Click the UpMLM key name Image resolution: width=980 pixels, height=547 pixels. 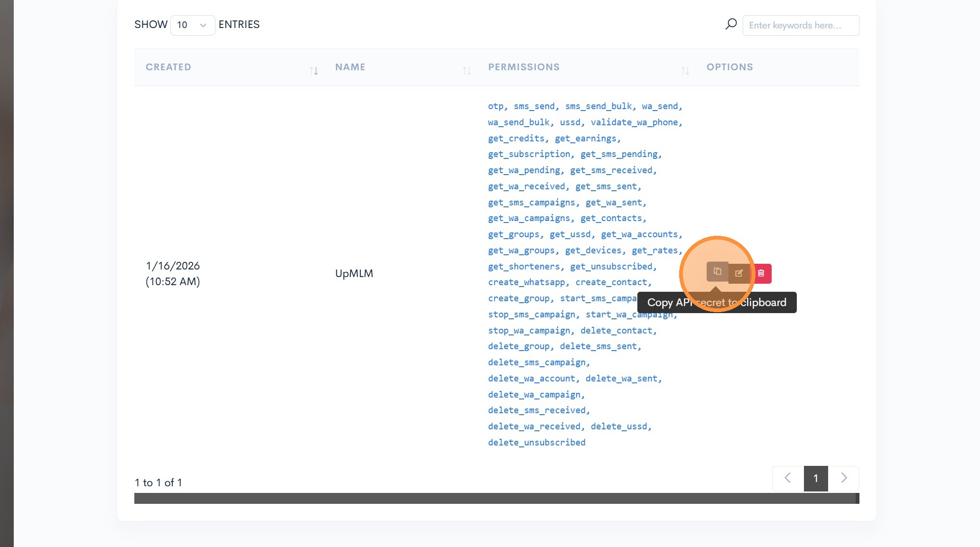tap(354, 274)
